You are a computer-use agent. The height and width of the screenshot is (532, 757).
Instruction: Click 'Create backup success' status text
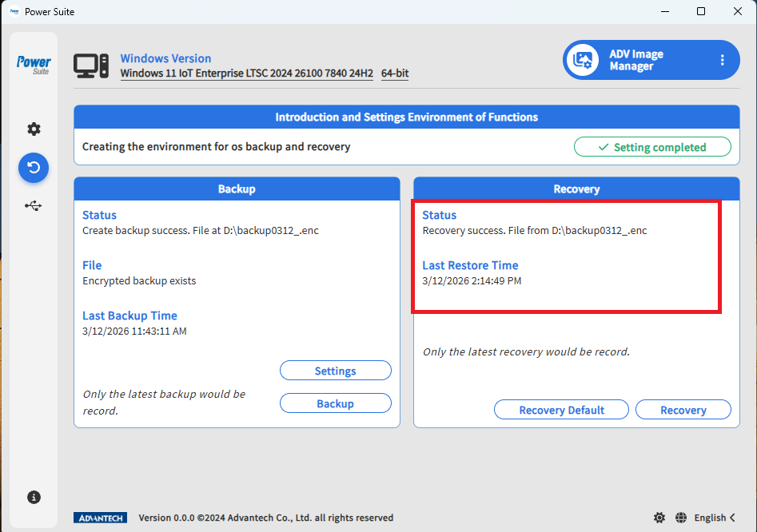201,231
